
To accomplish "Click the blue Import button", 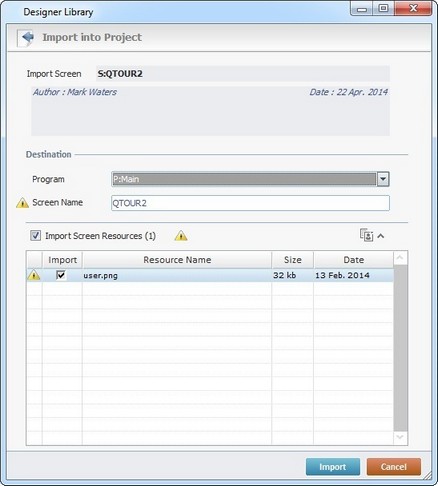I will pyautogui.click(x=333, y=467).
